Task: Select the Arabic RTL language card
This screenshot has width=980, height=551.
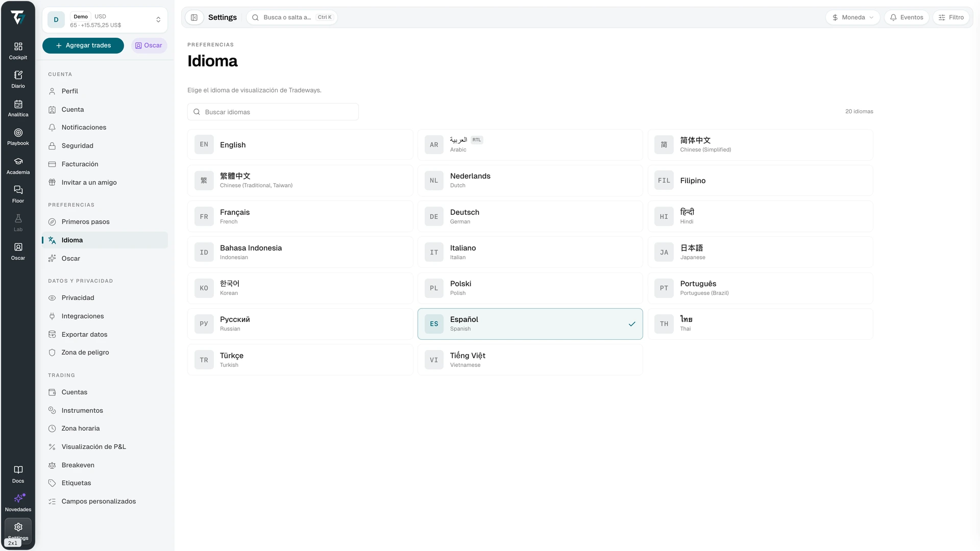Action: point(530,145)
